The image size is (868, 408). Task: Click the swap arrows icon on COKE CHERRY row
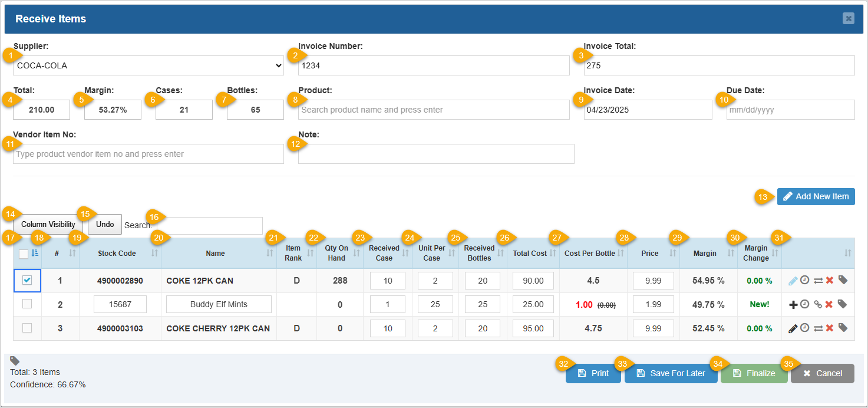tap(817, 328)
